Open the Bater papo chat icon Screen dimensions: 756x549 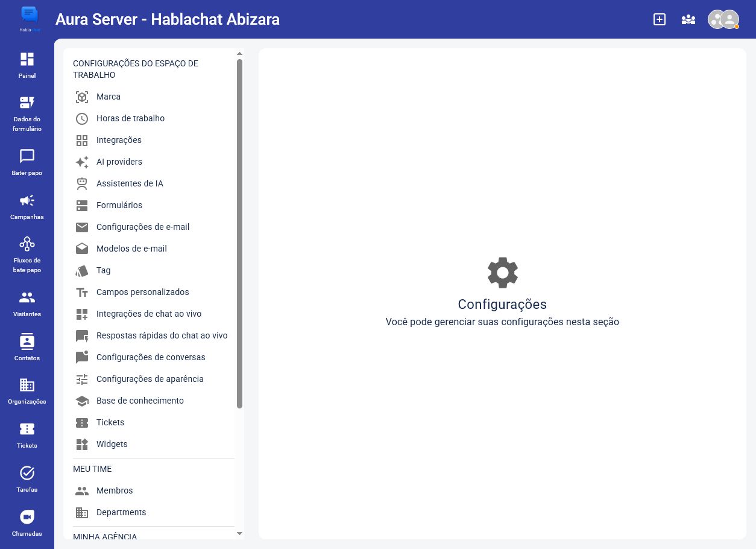[x=27, y=156]
